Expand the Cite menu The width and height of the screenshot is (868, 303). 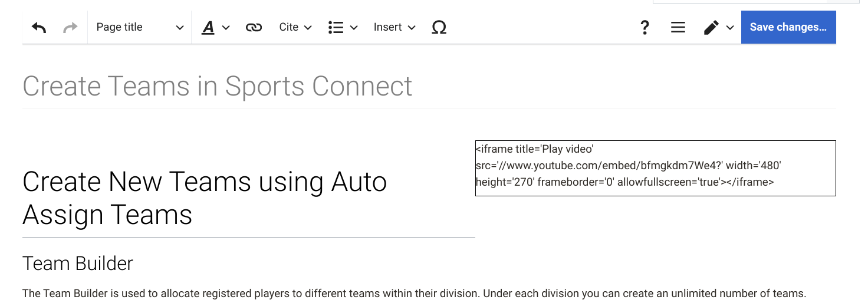[295, 28]
